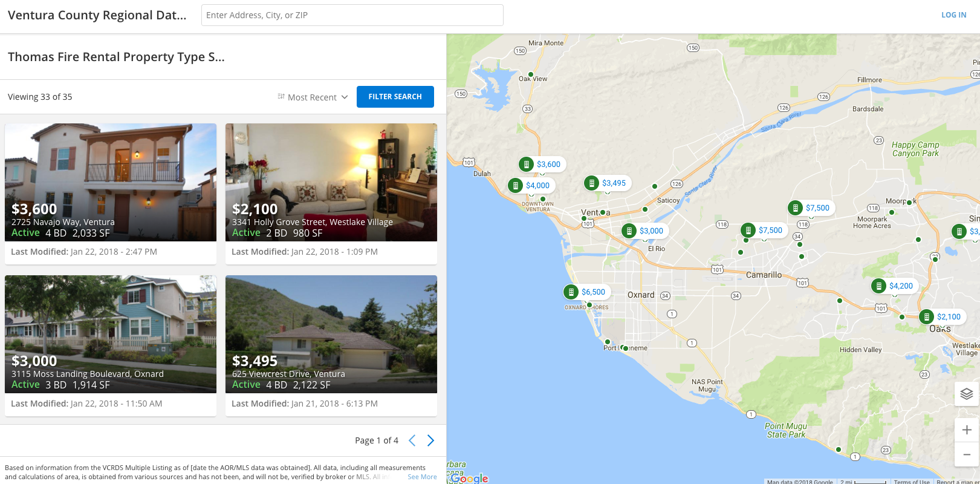Click the green dot near Saticoy
Image resolution: width=980 pixels, height=484 pixels.
pos(655,186)
